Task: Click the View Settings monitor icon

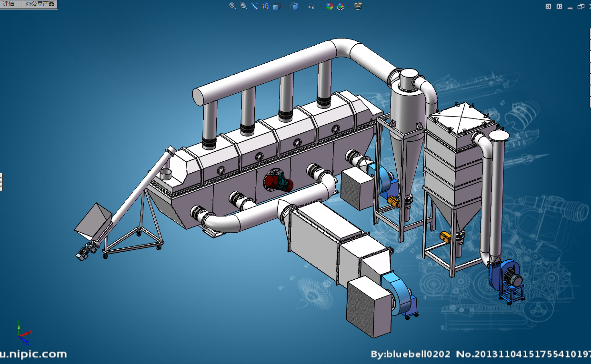Action: 358,6
